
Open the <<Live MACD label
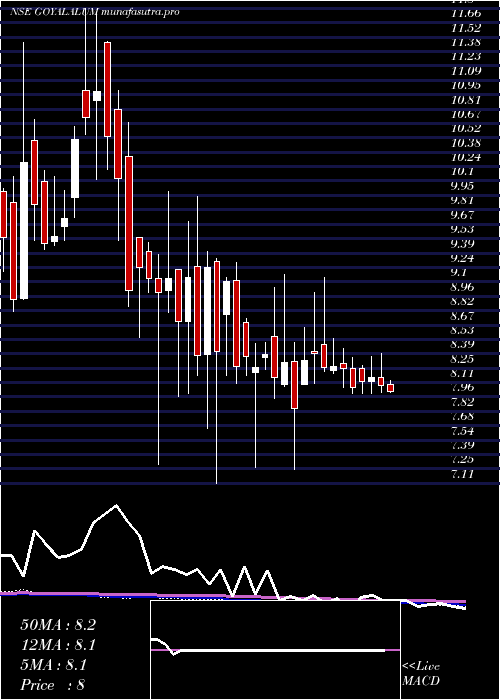421,673
